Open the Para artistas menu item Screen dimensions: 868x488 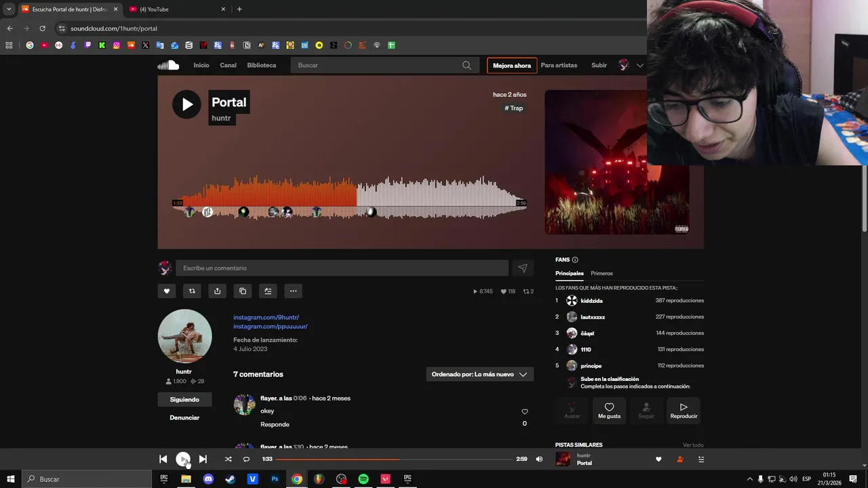(x=559, y=65)
